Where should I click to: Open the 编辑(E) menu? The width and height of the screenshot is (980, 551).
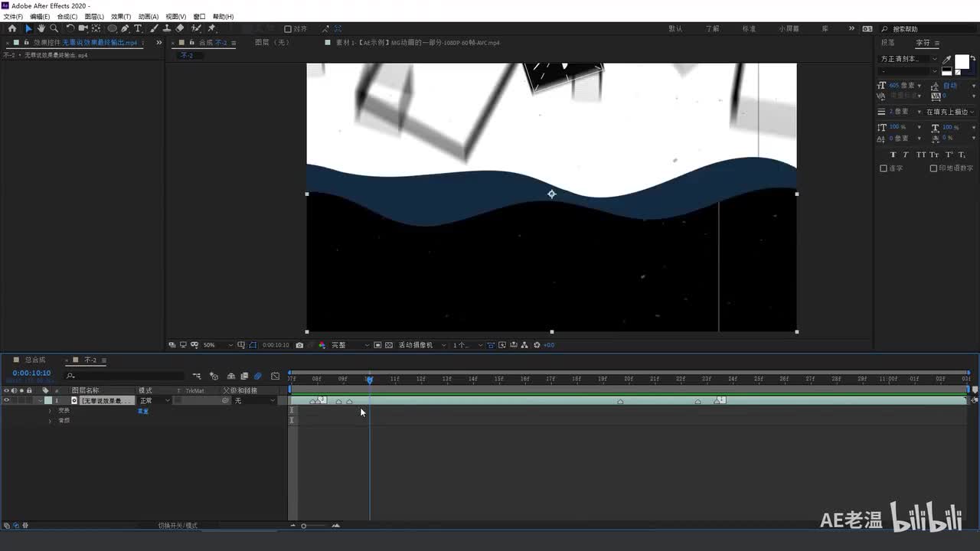tap(40, 16)
